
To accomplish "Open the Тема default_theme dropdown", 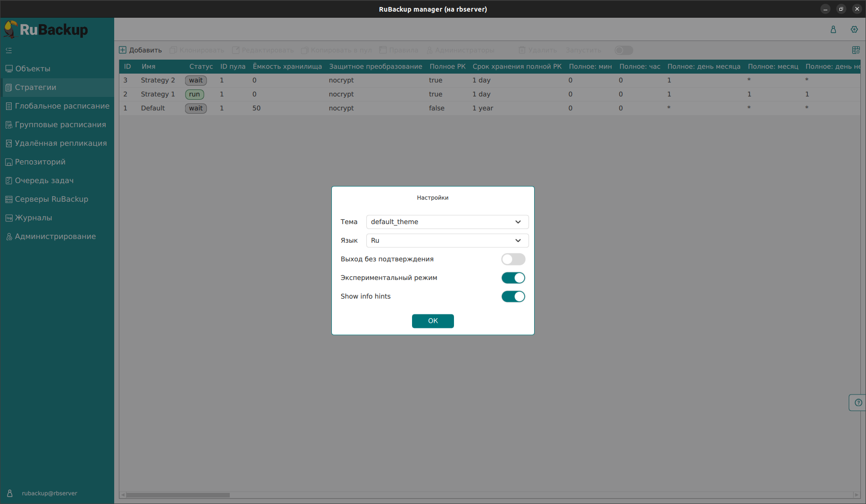I will [x=447, y=222].
